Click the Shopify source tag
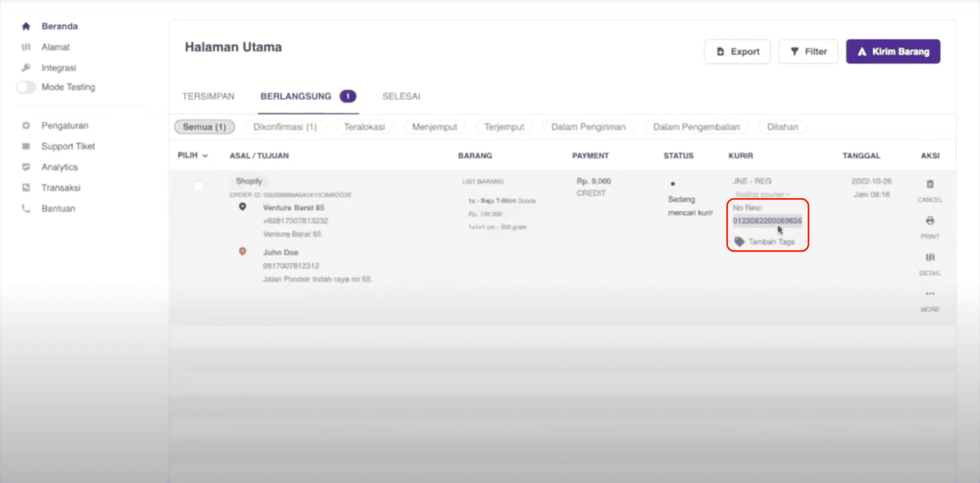Image resolution: width=980 pixels, height=483 pixels. point(249,181)
